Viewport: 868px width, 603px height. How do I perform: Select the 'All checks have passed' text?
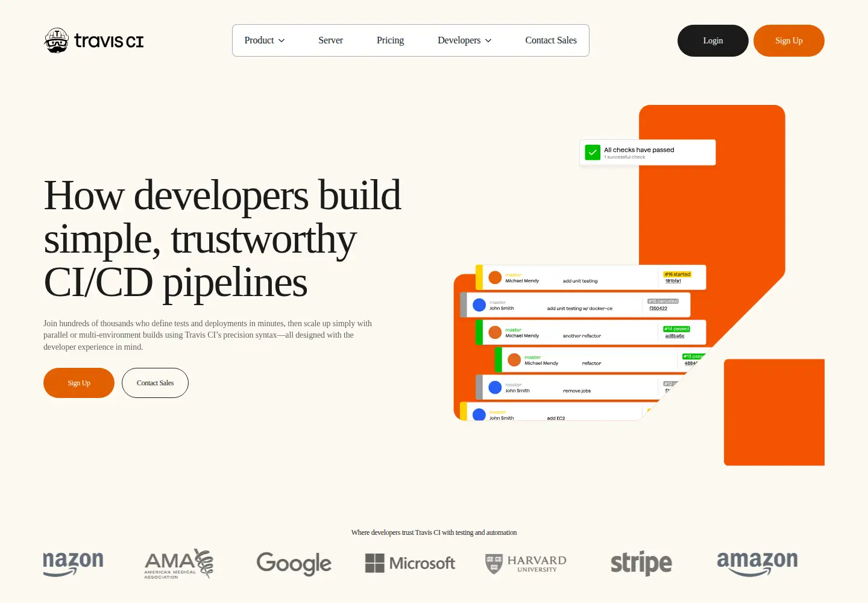pyautogui.click(x=639, y=150)
